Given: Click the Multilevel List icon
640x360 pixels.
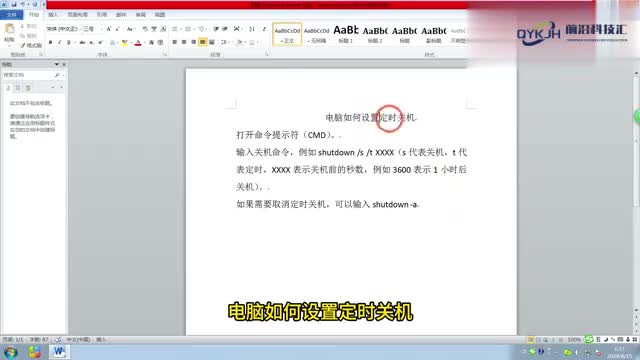Looking at the screenshot, I should (201, 29).
